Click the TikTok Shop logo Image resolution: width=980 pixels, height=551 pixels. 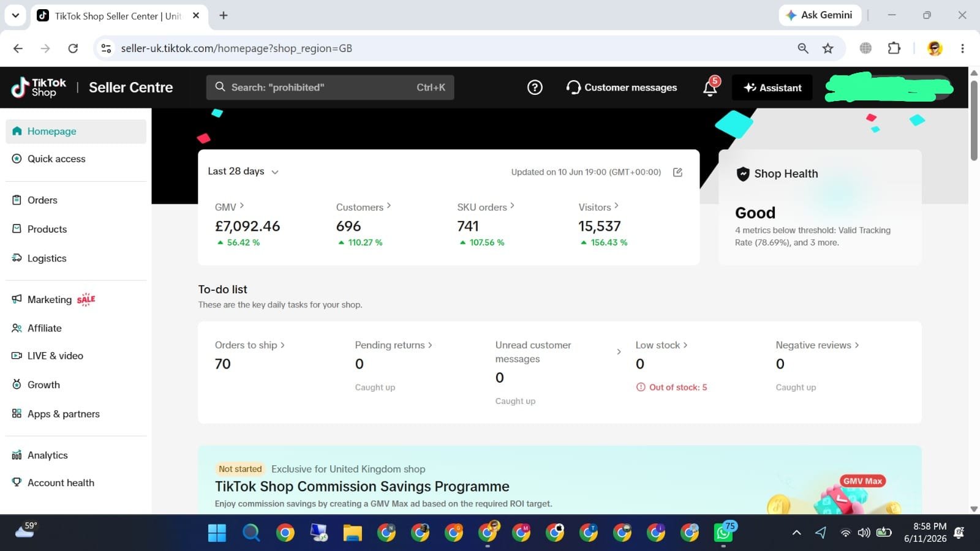tap(39, 88)
